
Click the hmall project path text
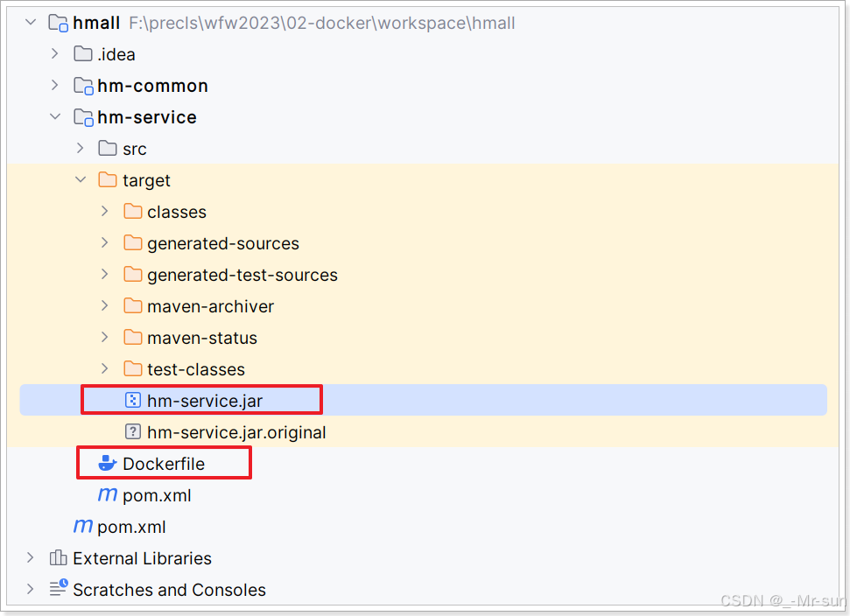point(322,24)
